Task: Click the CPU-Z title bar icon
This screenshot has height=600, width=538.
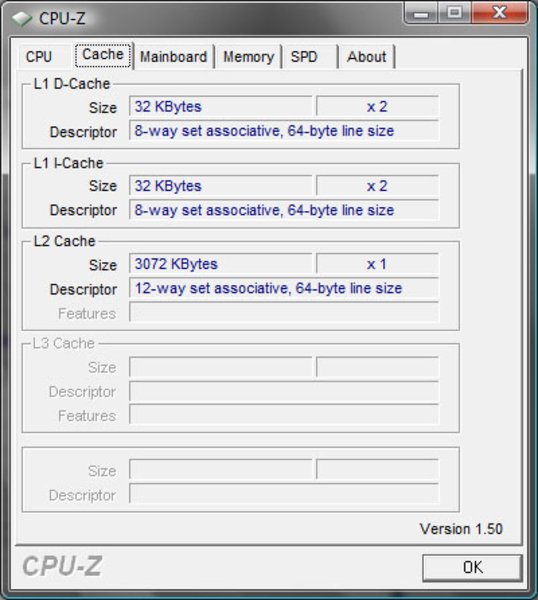Action: [21, 18]
